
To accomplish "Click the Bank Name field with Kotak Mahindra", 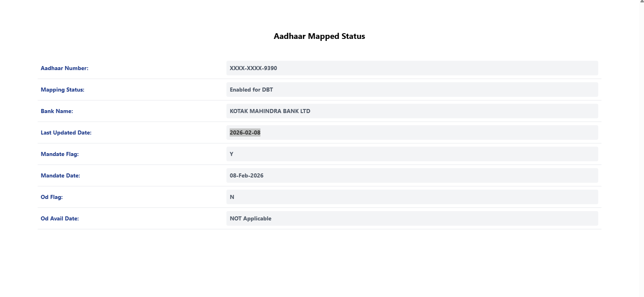I will click(x=412, y=111).
